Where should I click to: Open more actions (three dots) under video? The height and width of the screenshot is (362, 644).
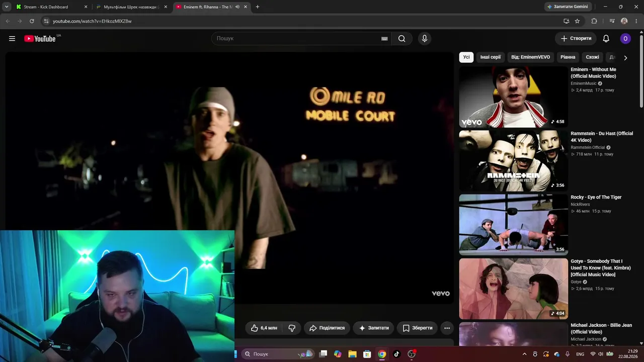[447, 328]
